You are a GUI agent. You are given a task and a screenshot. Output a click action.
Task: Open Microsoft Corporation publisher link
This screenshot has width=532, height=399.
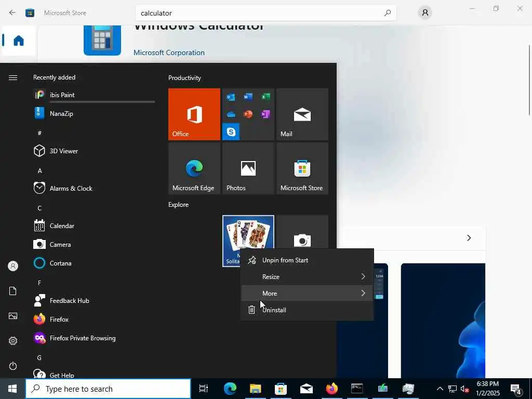tap(169, 52)
